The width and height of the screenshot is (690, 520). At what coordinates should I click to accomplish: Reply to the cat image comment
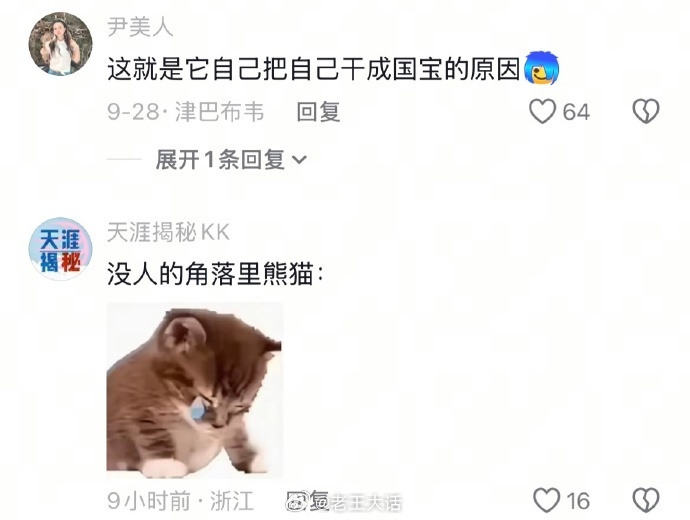point(307,501)
